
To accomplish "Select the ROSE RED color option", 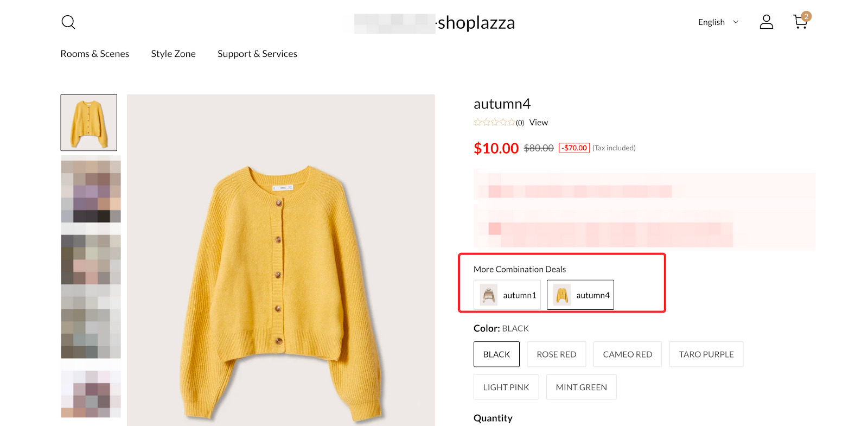I will (x=556, y=354).
